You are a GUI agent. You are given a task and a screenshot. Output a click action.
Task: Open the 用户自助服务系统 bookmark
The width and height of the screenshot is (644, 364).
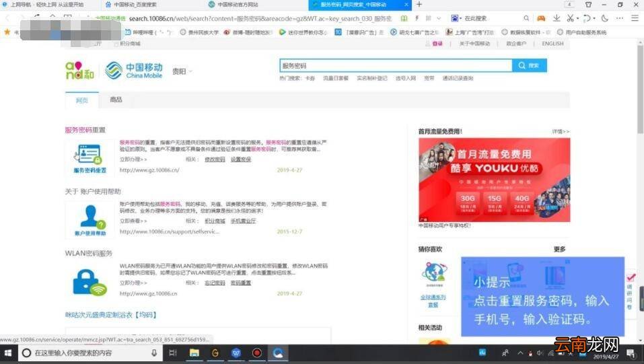point(581,32)
